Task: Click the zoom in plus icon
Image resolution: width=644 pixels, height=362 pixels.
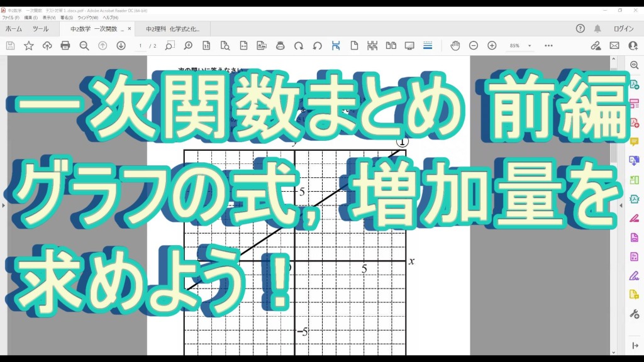Action: click(x=492, y=46)
